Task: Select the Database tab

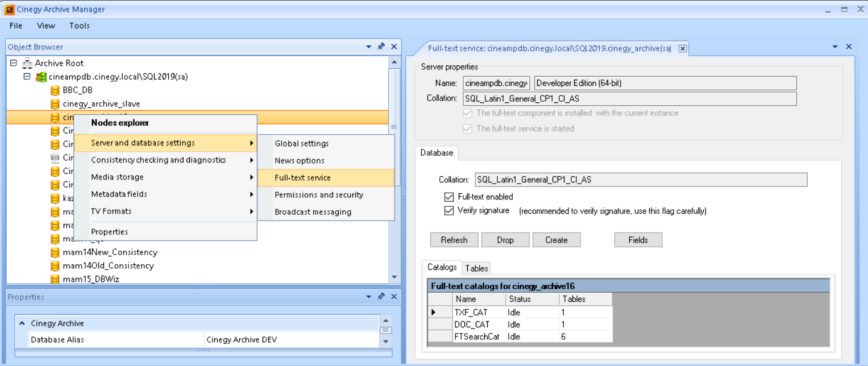Action: [437, 153]
